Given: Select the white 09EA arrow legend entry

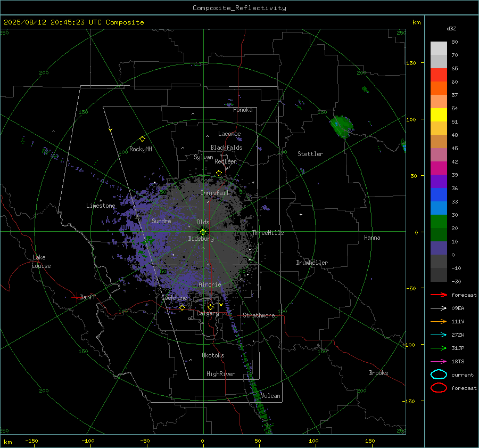Looking at the screenshot, I should 439,308.
